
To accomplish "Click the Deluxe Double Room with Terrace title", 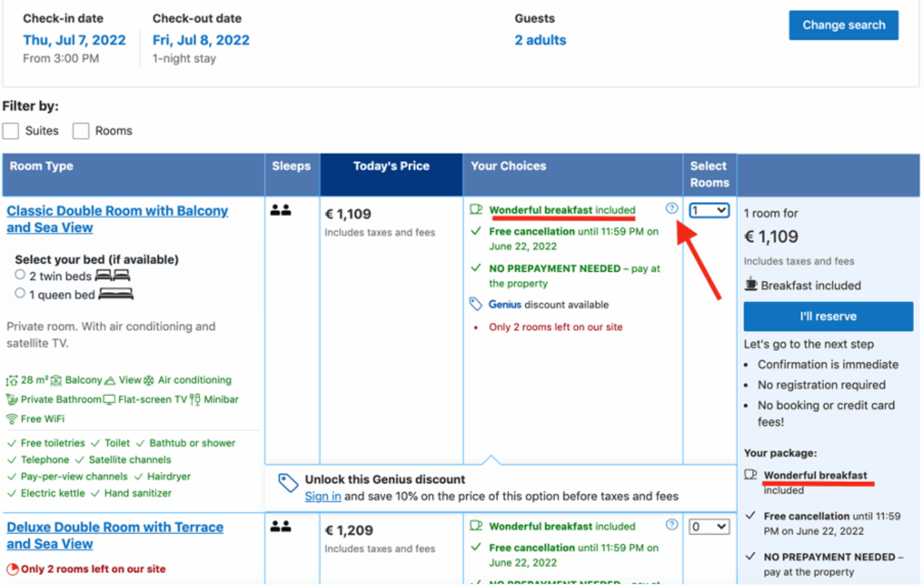I will coord(118,532).
